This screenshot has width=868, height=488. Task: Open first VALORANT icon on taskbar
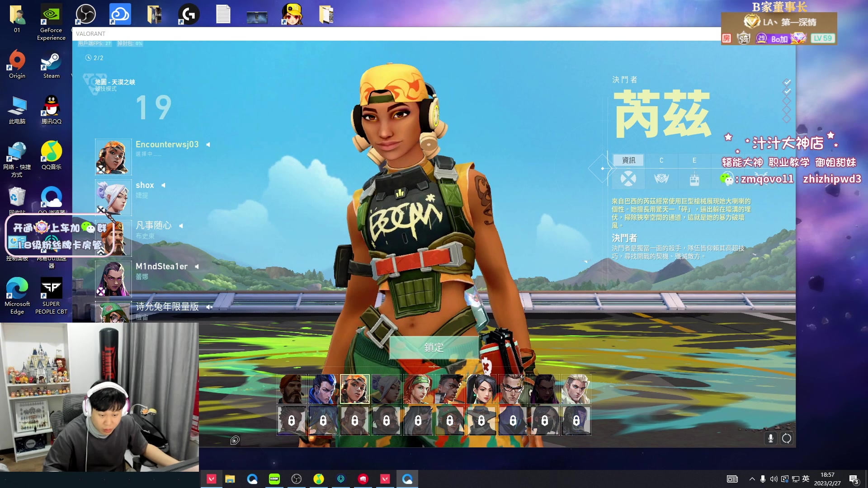click(x=211, y=479)
